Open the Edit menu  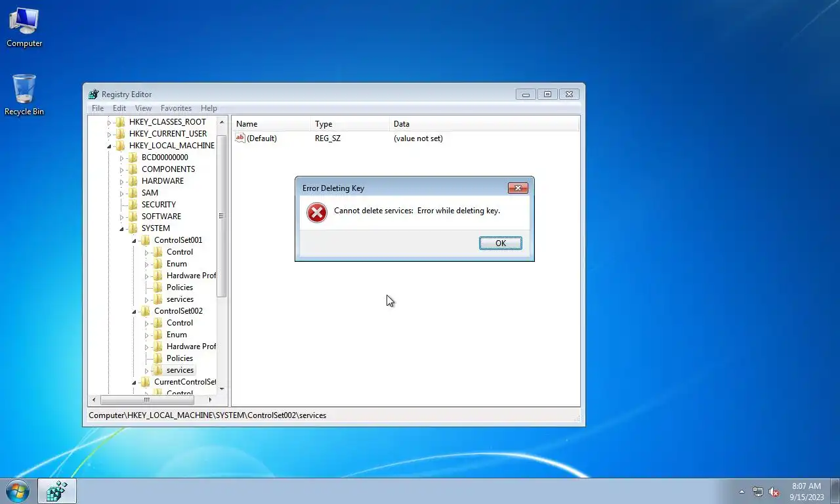(119, 108)
